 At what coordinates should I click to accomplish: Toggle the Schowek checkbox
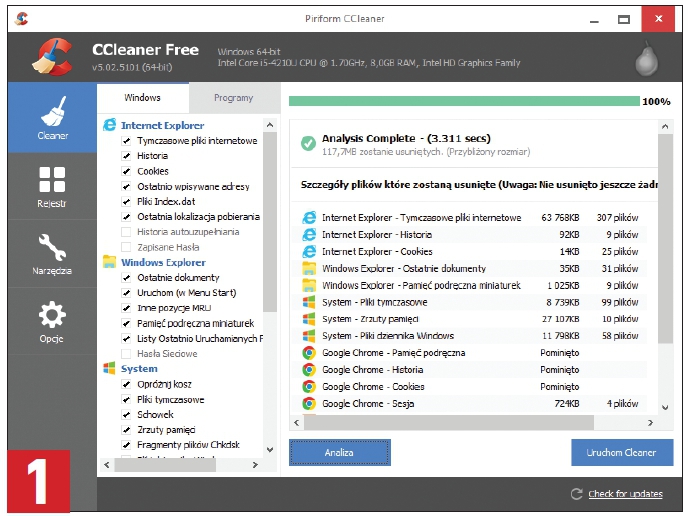[x=126, y=414]
